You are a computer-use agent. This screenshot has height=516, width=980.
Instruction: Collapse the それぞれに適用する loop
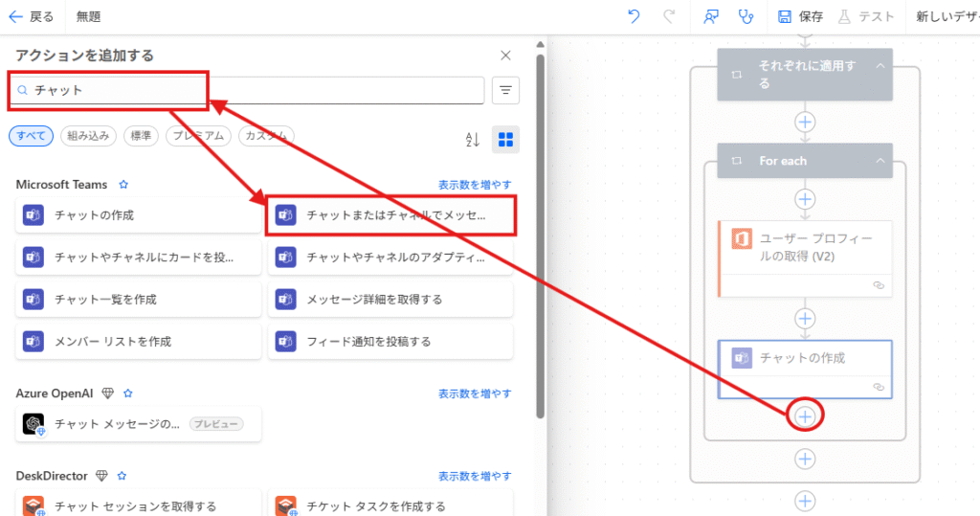click(x=880, y=66)
